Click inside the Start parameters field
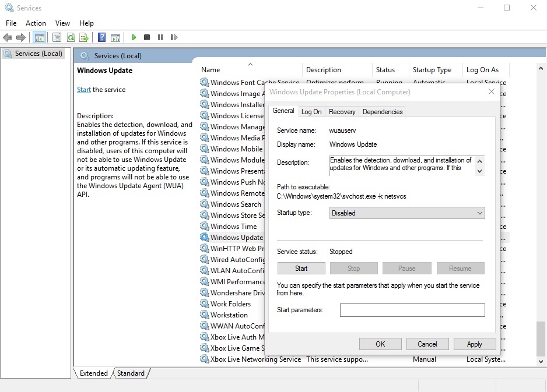 click(x=412, y=309)
